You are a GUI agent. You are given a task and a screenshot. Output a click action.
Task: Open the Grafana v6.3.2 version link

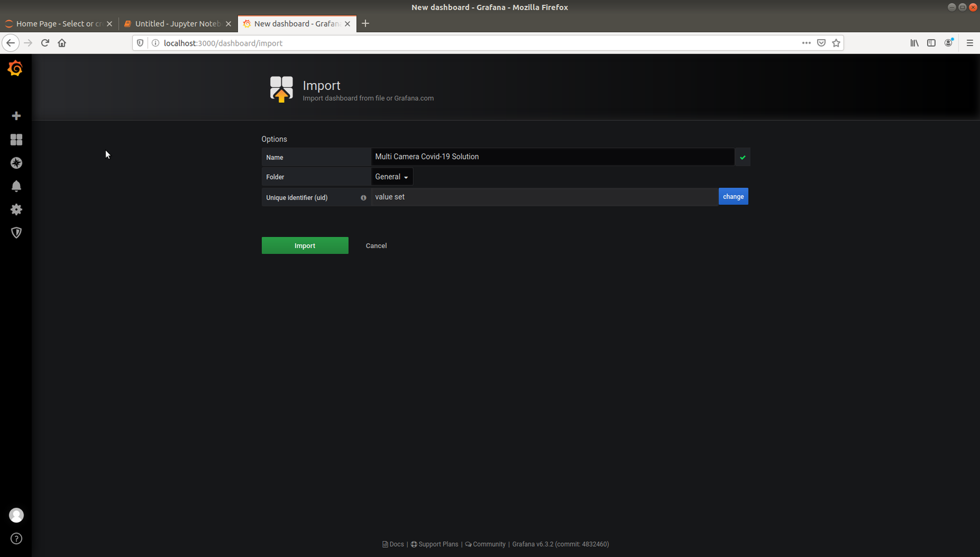click(x=560, y=544)
